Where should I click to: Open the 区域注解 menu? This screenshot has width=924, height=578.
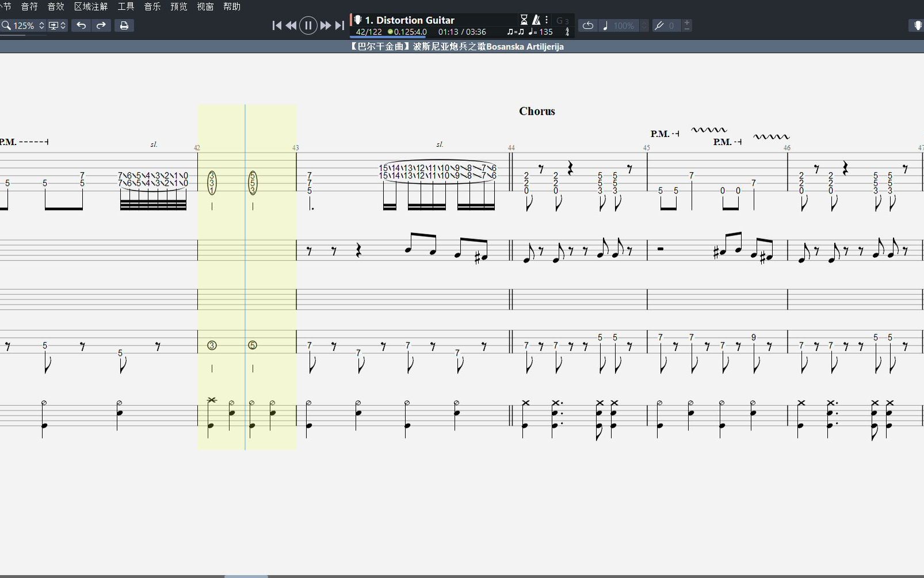pyautogui.click(x=91, y=6)
